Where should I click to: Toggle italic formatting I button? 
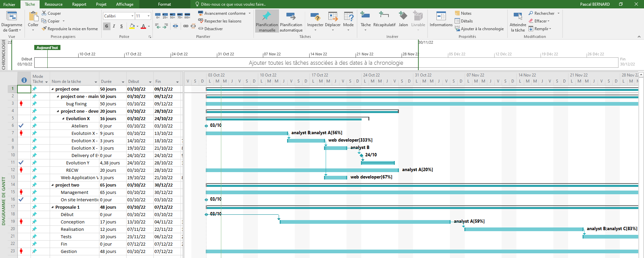pyautogui.click(x=114, y=26)
